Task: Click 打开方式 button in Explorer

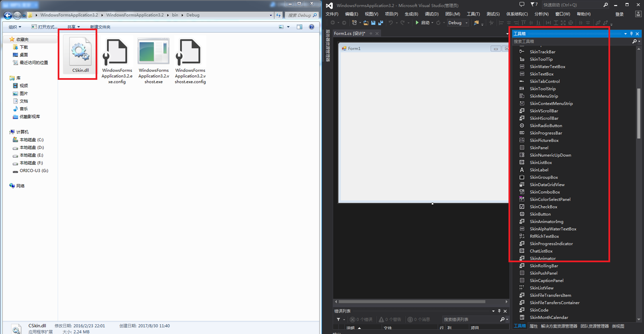Action: click(44, 27)
